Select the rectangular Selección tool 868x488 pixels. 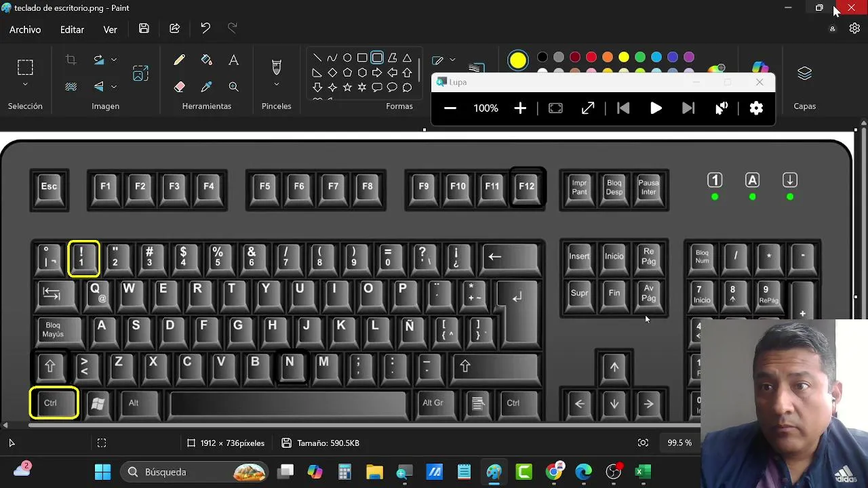pos(25,67)
